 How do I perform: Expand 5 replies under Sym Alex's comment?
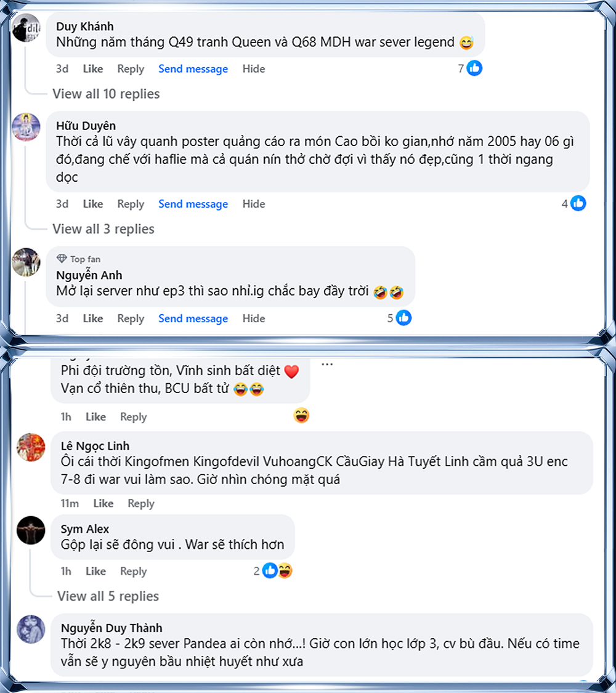(x=108, y=596)
